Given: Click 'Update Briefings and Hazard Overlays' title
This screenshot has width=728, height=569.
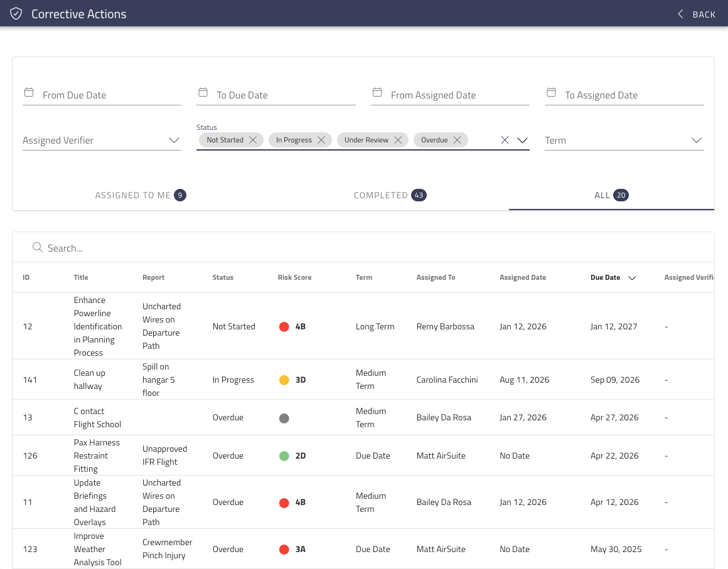Looking at the screenshot, I should click(x=95, y=502).
